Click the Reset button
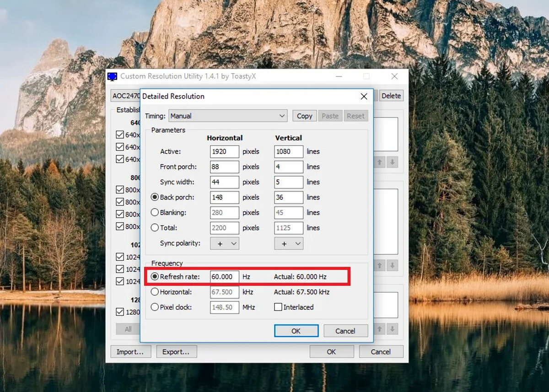The width and height of the screenshot is (549, 392). coord(355,116)
